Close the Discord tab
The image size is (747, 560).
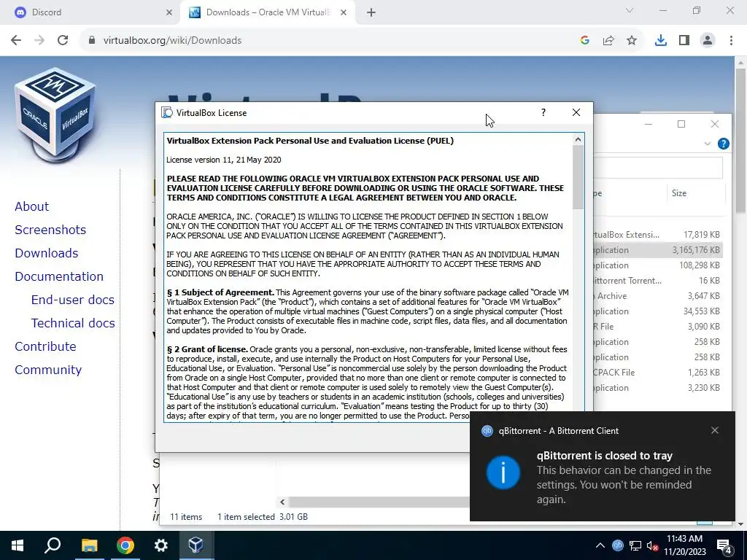[x=169, y=12]
